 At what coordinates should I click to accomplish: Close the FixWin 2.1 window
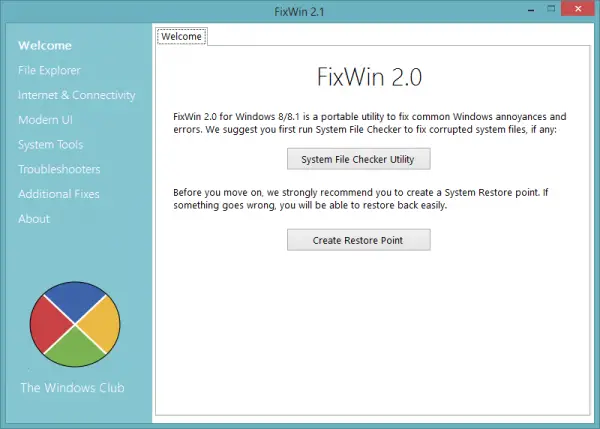(578, 8)
